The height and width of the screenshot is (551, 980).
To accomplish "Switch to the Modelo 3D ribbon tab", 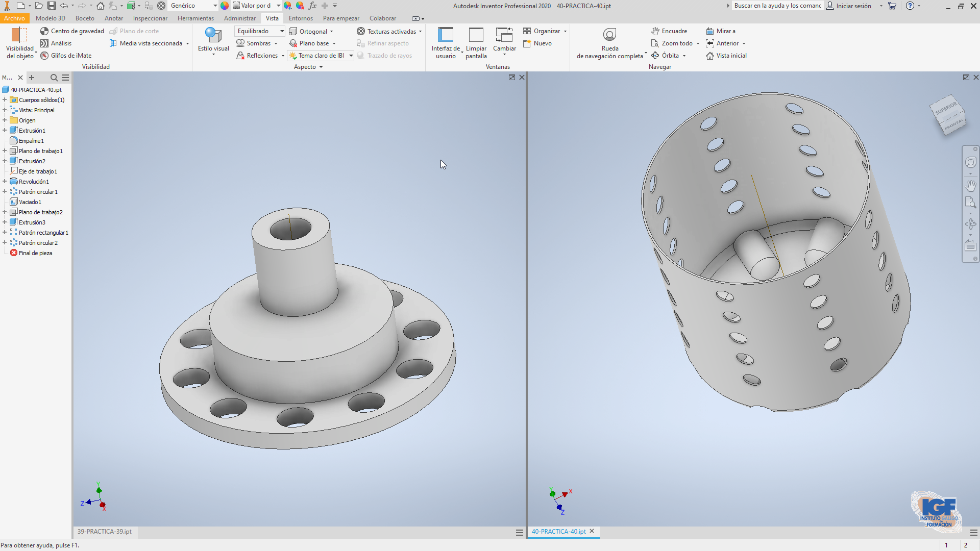I will (x=51, y=18).
